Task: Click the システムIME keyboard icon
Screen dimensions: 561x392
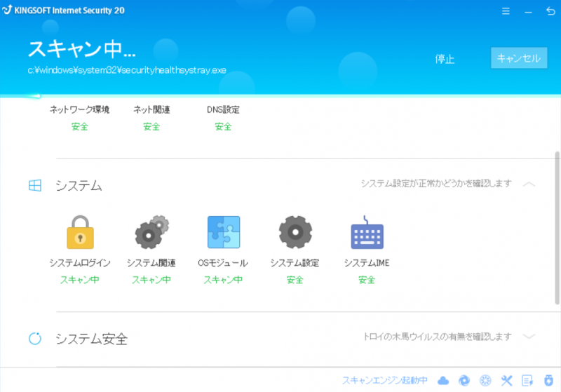Action: tap(367, 233)
